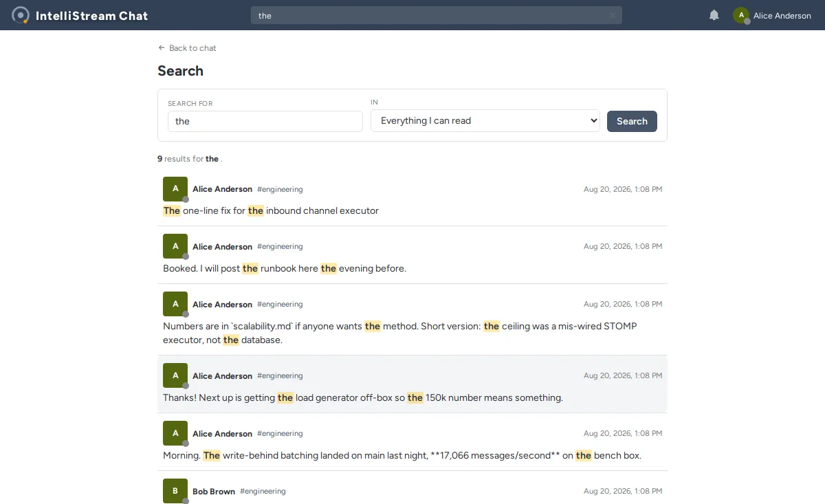This screenshot has width=825, height=504.
Task: Click Bob Brown's avatar
Action: tap(175, 491)
